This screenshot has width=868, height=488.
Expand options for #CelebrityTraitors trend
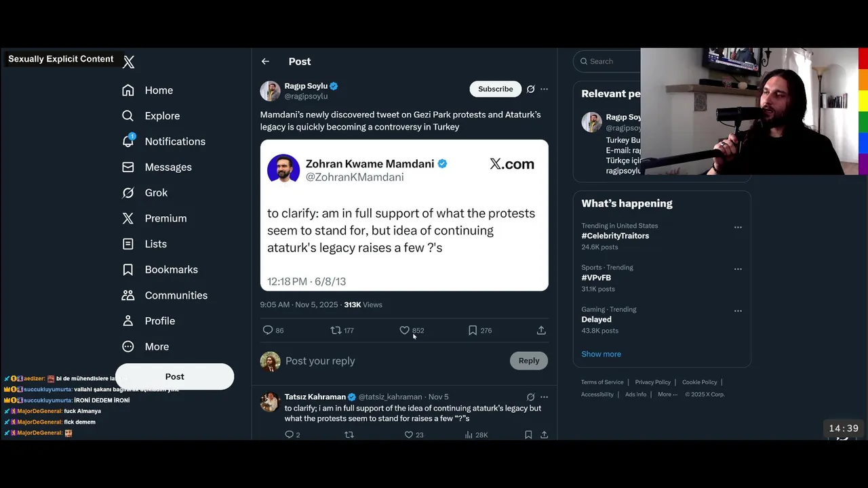pyautogui.click(x=738, y=227)
